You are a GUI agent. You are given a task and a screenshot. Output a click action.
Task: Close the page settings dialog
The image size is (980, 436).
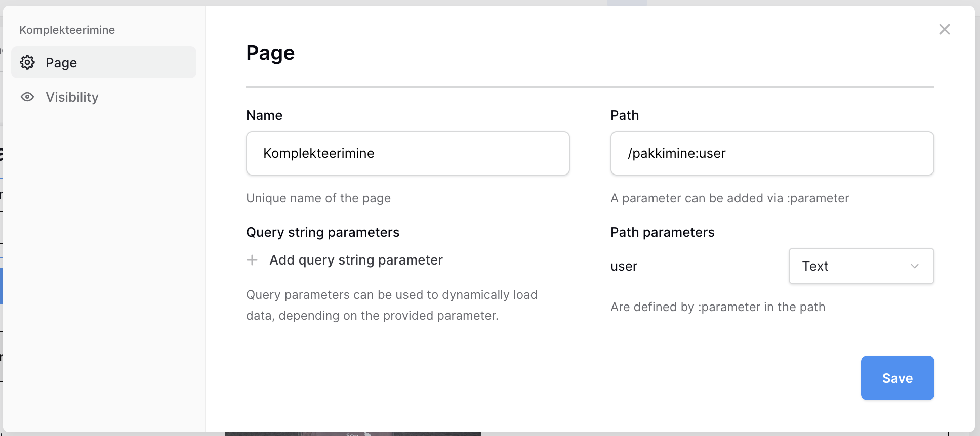[x=944, y=29]
